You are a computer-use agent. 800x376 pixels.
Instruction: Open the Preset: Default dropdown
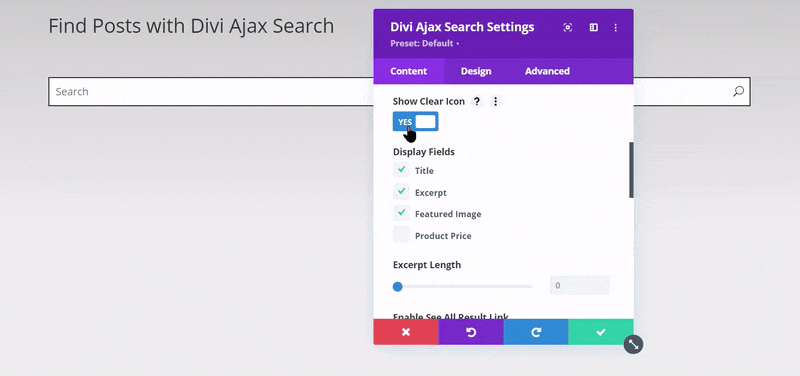tap(424, 43)
